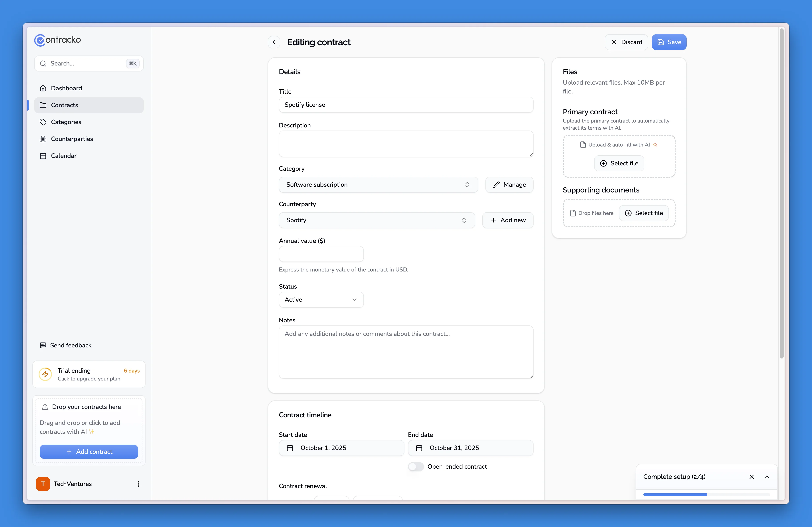
Task: Open the Software subscription category dropdown
Action: click(x=378, y=185)
